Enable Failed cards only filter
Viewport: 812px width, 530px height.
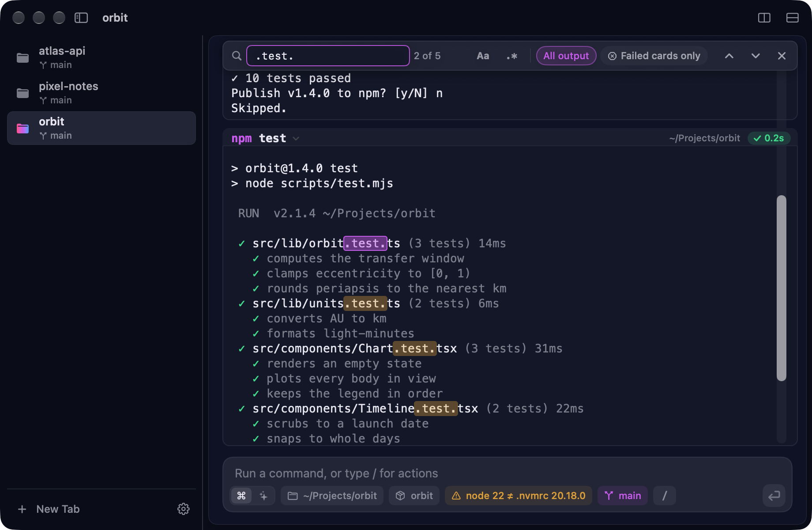(654, 56)
